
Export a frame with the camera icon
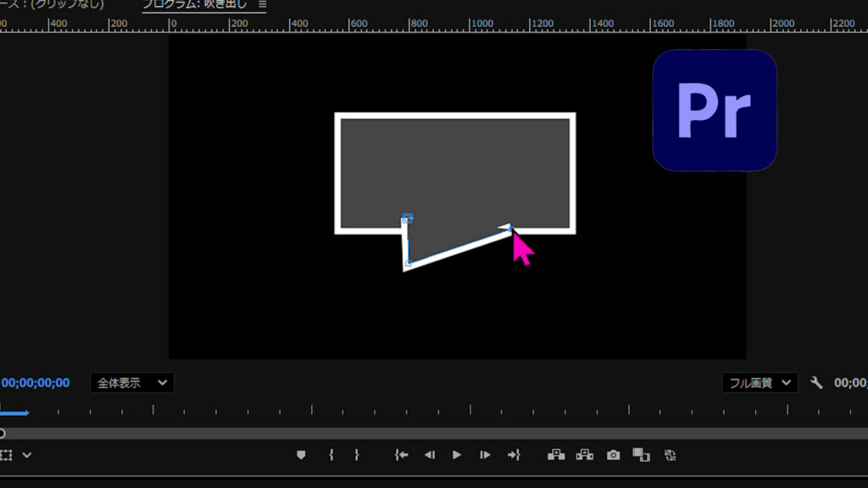[x=613, y=455]
